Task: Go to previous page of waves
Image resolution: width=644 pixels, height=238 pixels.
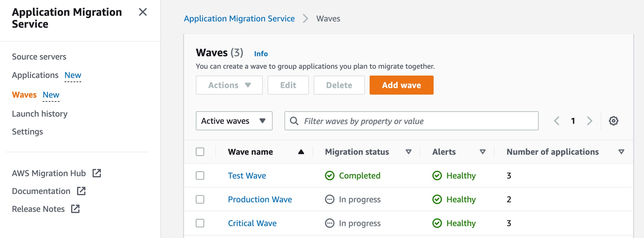Action: [557, 121]
